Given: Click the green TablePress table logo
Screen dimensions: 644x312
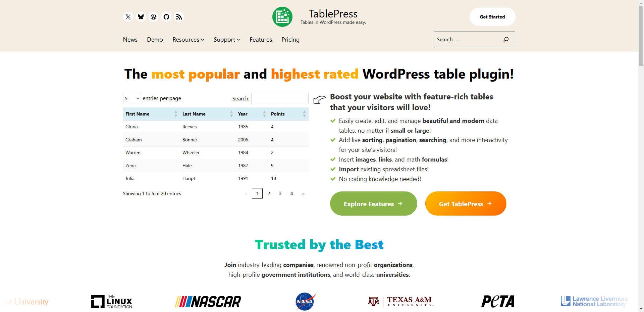Looking at the screenshot, I should [282, 17].
